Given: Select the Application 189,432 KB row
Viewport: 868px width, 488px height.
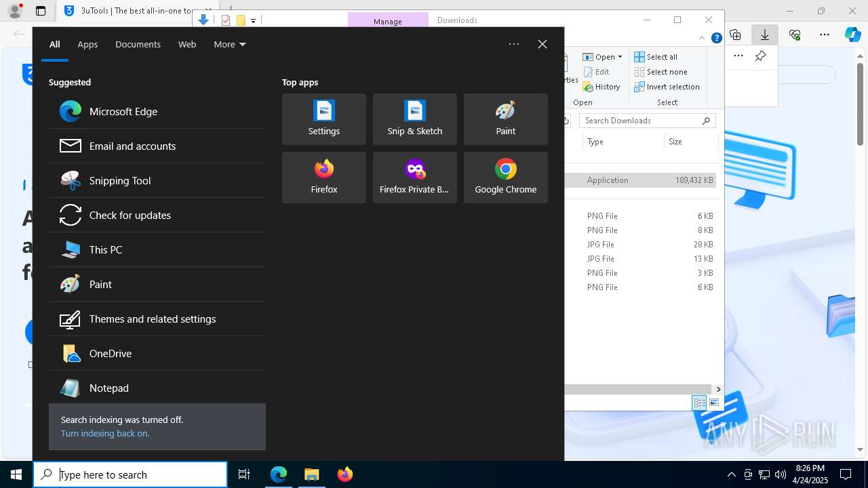Looking at the screenshot, I should 639,180.
